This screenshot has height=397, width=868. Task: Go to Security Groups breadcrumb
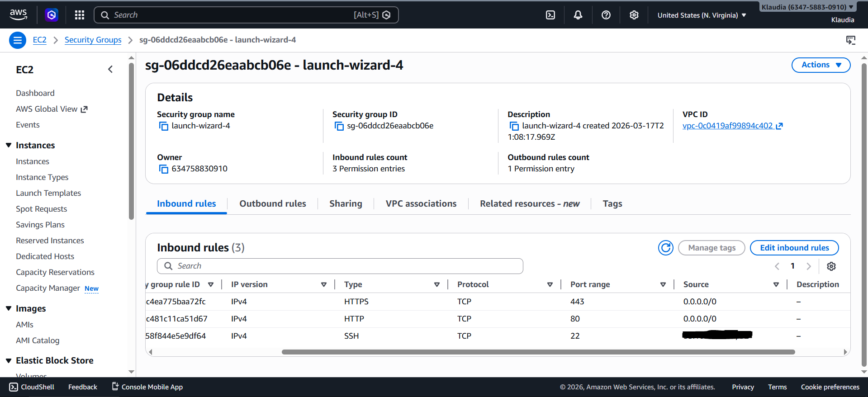click(93, 40)
